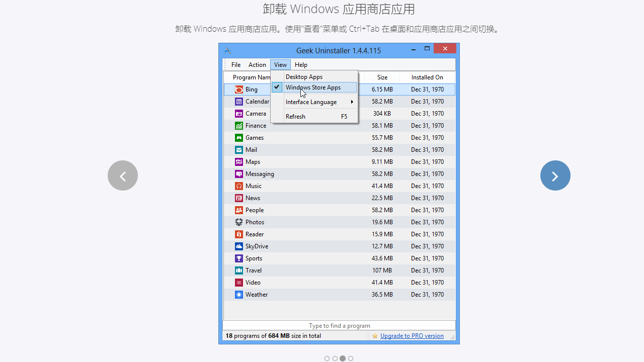Select the Bing app icon
This screenshot has height=362, width=644.
click(x=238, y=89)
